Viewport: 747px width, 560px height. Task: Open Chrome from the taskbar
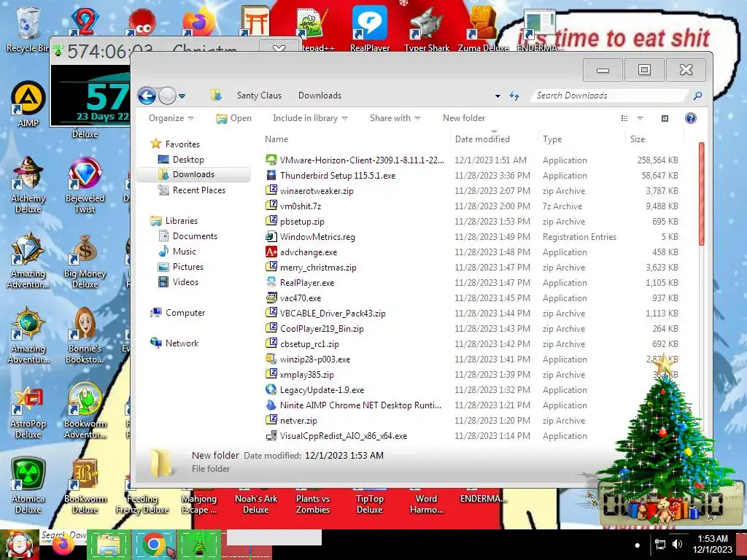tap(154, 544)
